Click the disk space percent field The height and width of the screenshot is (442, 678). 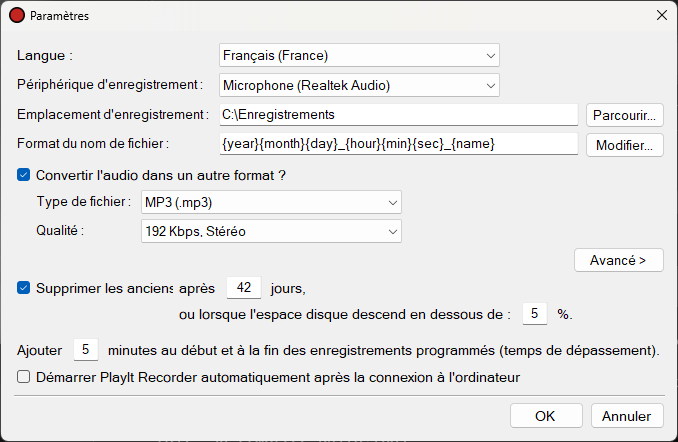click(x=535, y=314)
